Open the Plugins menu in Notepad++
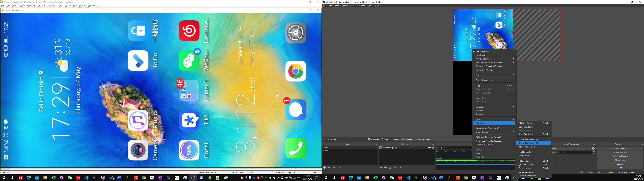This screenshot has height=181, width=644. [x=82, y=6]
